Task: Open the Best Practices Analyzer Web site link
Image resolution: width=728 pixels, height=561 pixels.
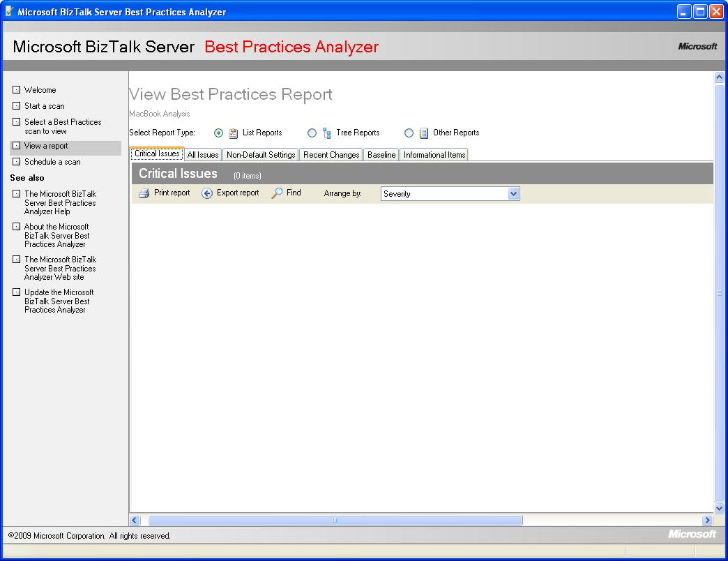Action: coord(61,269)
